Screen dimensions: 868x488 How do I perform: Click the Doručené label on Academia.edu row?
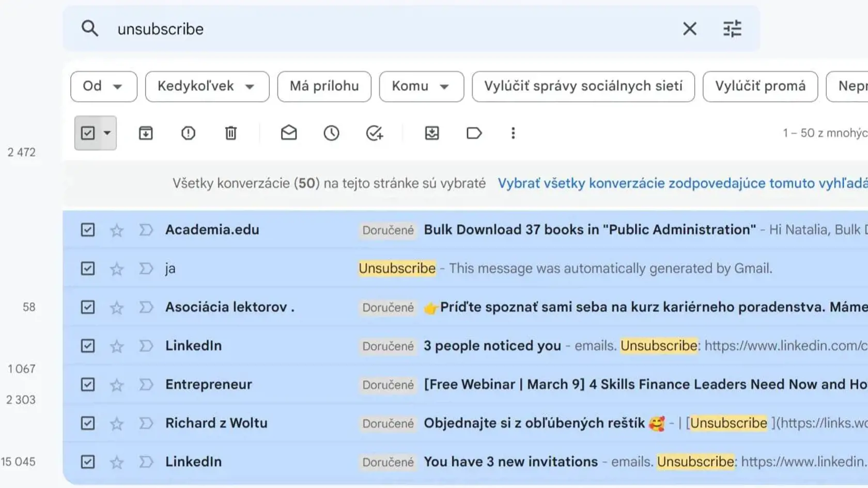click(388, 230)
